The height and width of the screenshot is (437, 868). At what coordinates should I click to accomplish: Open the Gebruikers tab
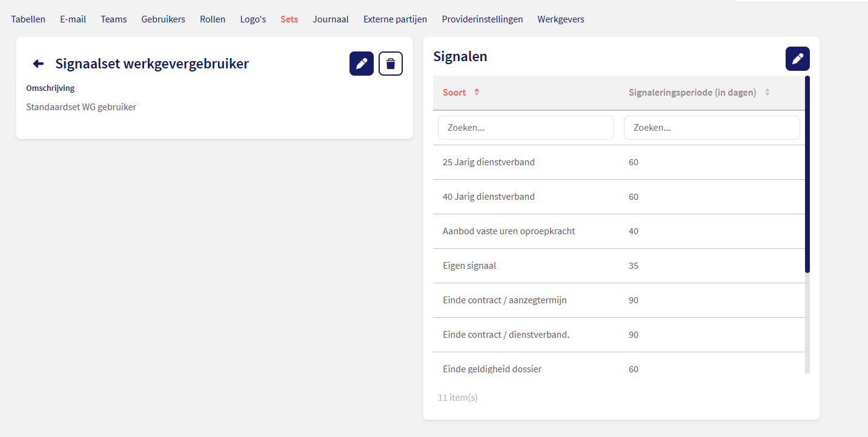163,19
